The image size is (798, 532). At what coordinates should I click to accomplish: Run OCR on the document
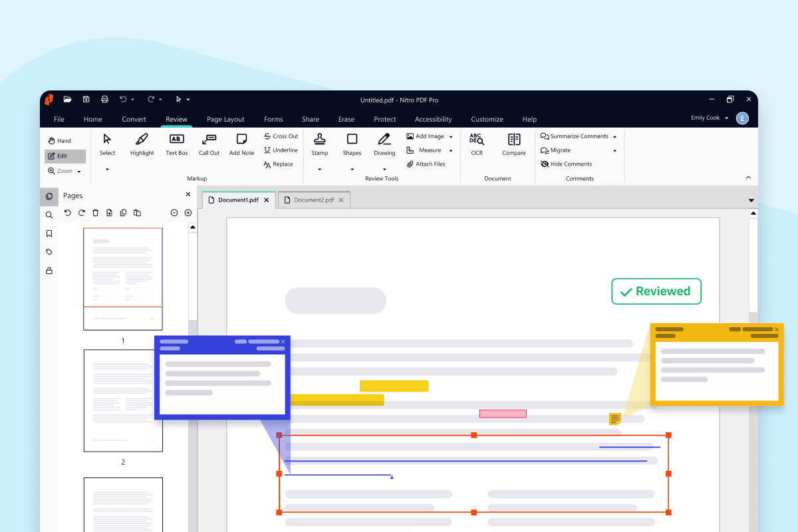(x=476, y=144)
